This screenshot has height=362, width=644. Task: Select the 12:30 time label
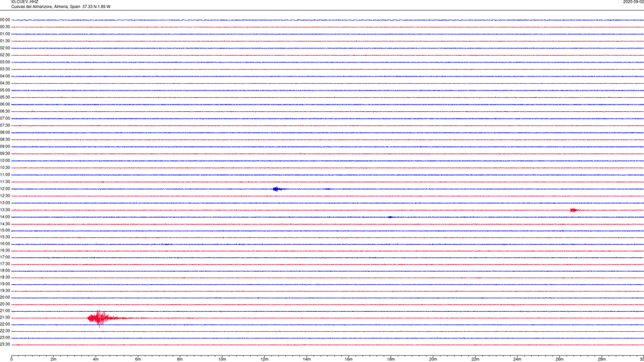[5, 196]
